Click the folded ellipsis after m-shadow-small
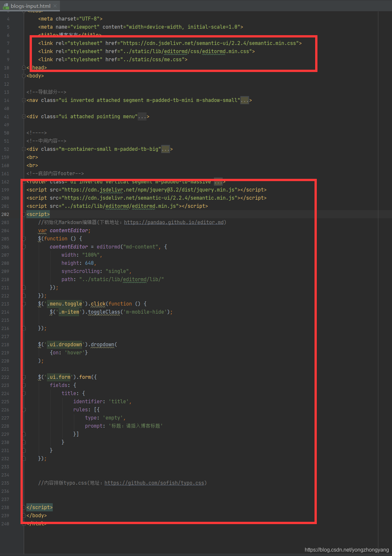The height and width of the screenshot is (556, 392). click(x=245, y=100)
